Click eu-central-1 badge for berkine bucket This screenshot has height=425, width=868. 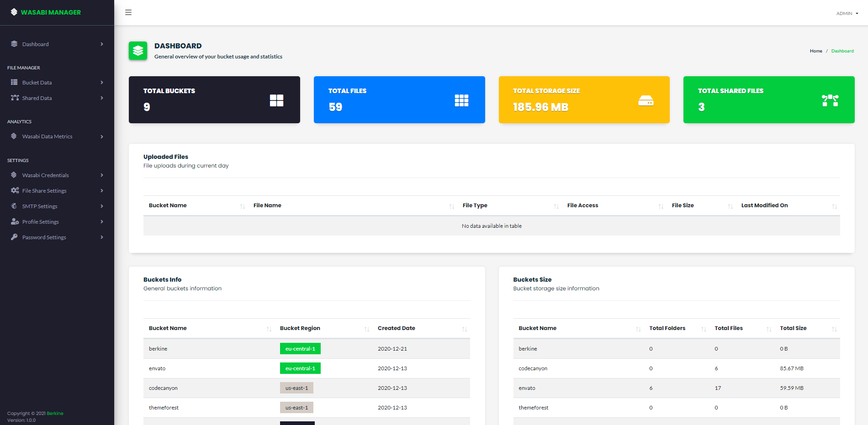pyautogui.click(x=300, y=349)
